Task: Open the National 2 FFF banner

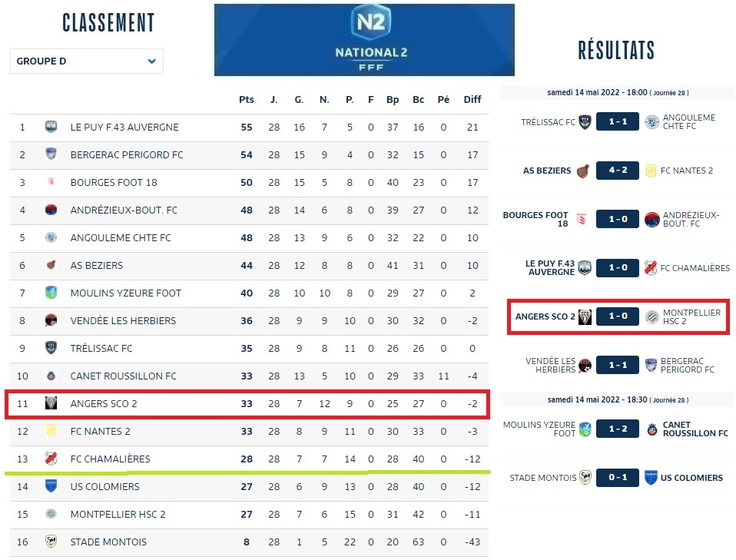Action: 364,40
